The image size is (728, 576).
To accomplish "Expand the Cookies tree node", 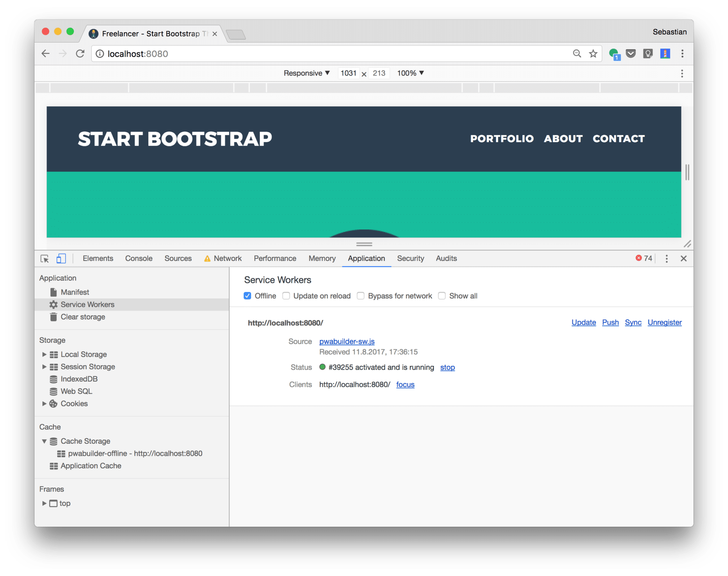I will pyautogui.click(x=44, y=403).
